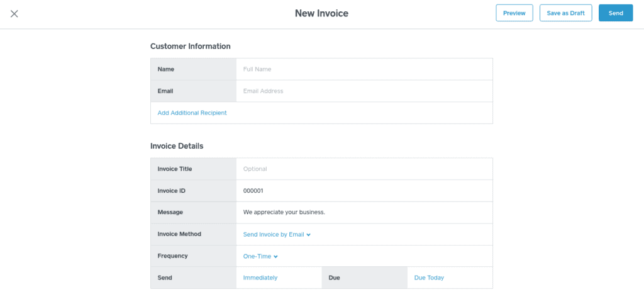Expand the One-Time frequency dropdown
The image size is (644, 304).
pyautogui.click(x=260, y=256)
